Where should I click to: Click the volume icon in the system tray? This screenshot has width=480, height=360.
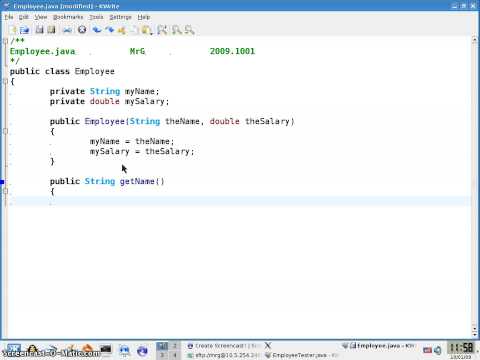coord(437,350)
